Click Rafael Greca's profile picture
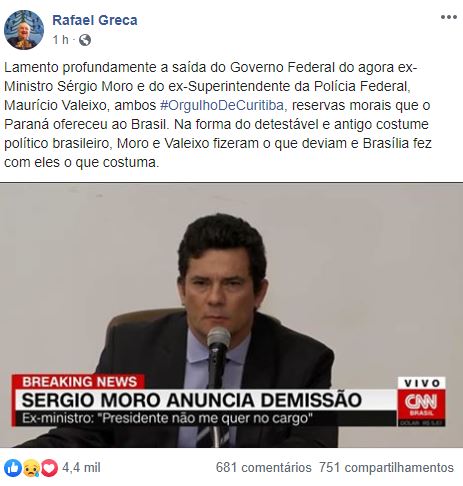 24,30
